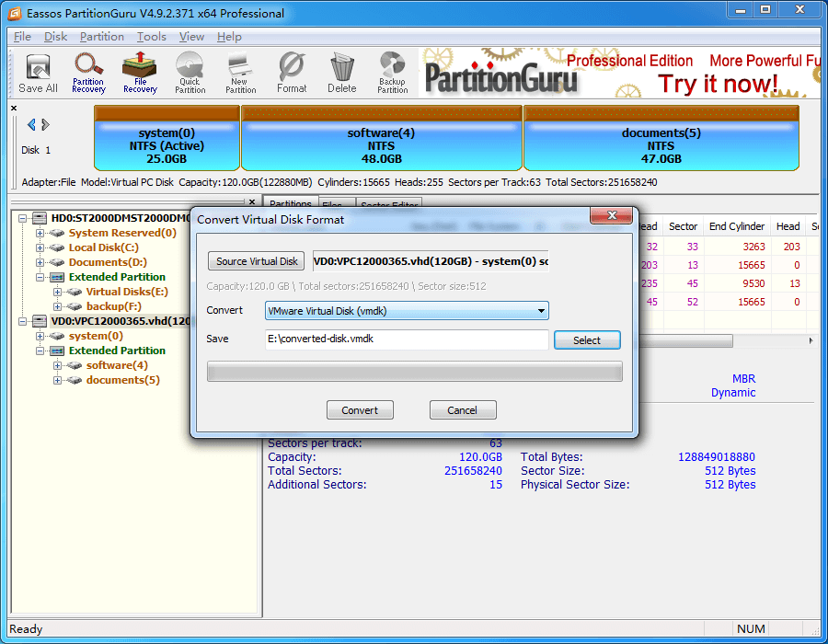828x644 pixels.
Task: Close the left tree panel with X
Action: 252,201
